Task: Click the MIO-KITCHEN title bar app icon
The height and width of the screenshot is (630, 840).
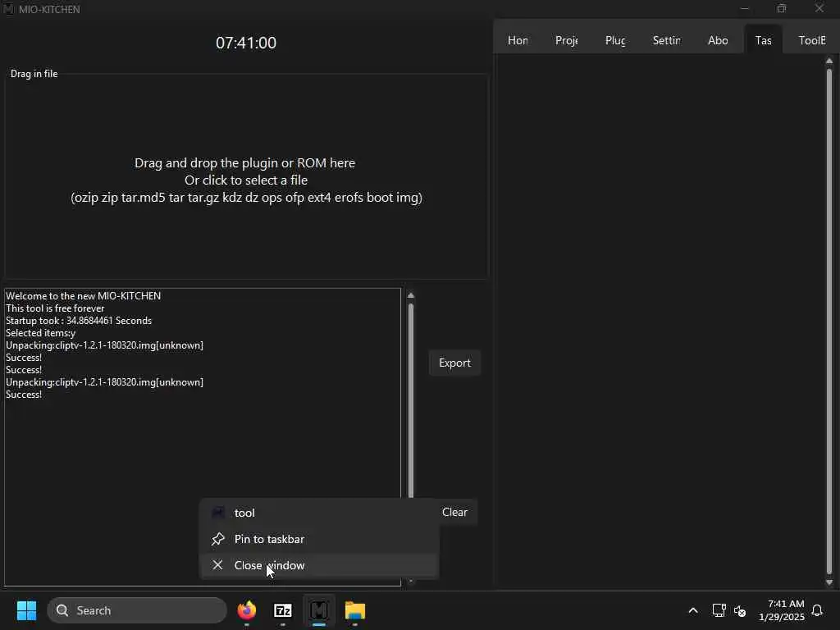Action: coord(8,8)
